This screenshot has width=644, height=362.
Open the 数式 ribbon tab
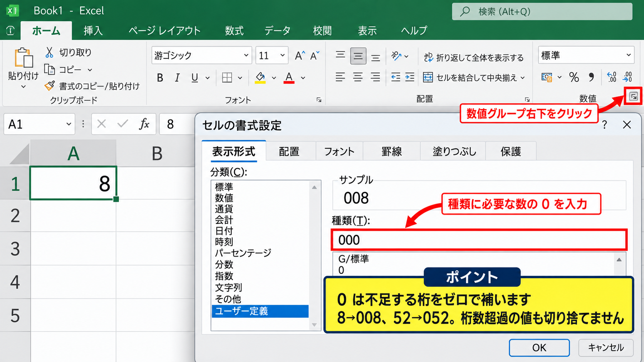234,31
